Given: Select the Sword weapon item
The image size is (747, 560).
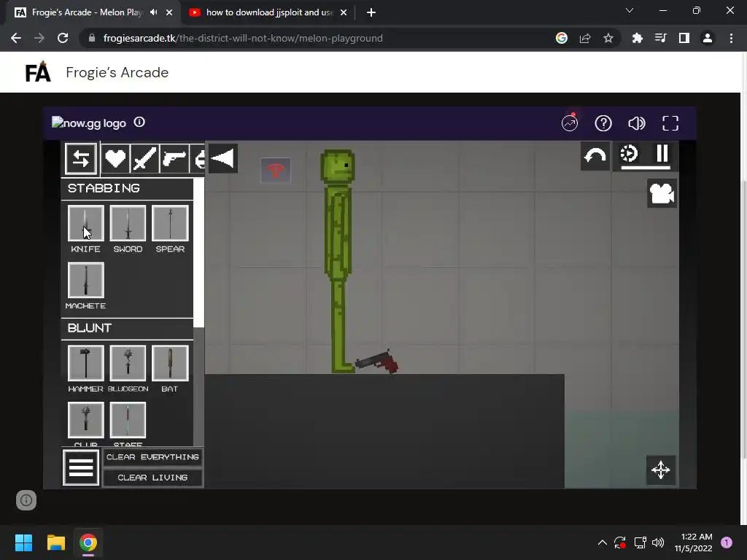Looking at the screenshot, I should coord(128,223).
